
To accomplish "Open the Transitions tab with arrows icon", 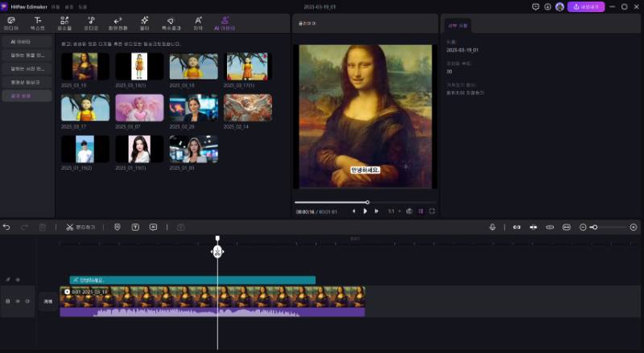I will click(x=118, y=23).
